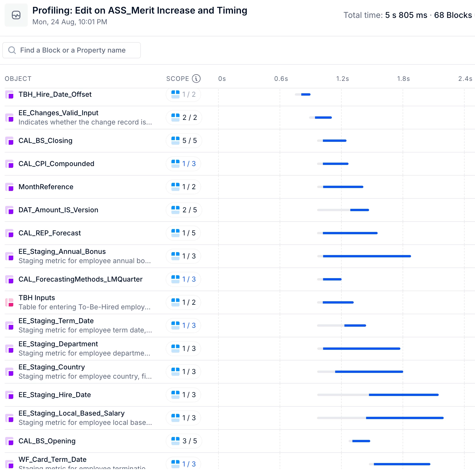This screenshot has width=475, height=476.
Task: Open the 2 / 2 scope badge for EE_Changes_Valid_Input
Action: [184, 118]
